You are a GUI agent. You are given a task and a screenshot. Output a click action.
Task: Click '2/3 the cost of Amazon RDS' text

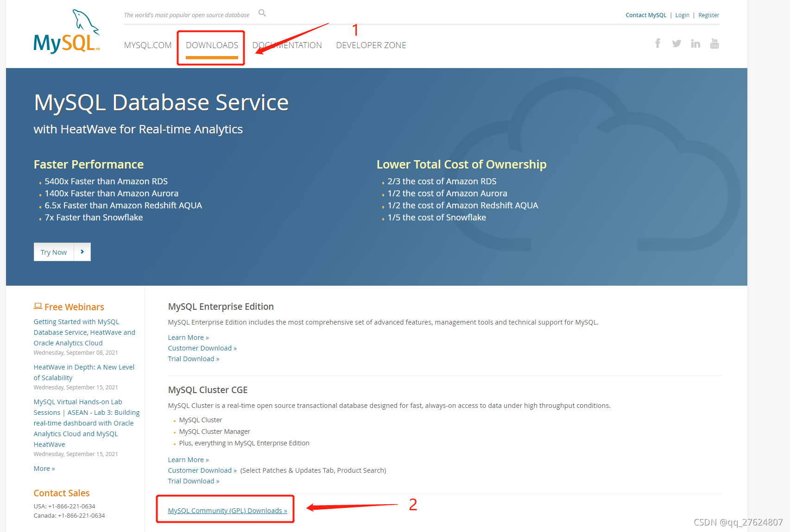pyautogui.click(x=442, y=182)
